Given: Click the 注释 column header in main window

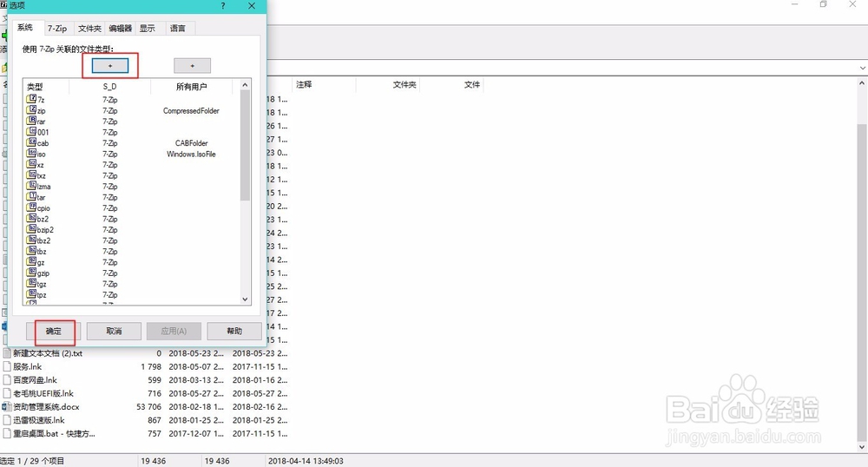Looking at the screenshot, I should 304,84.
